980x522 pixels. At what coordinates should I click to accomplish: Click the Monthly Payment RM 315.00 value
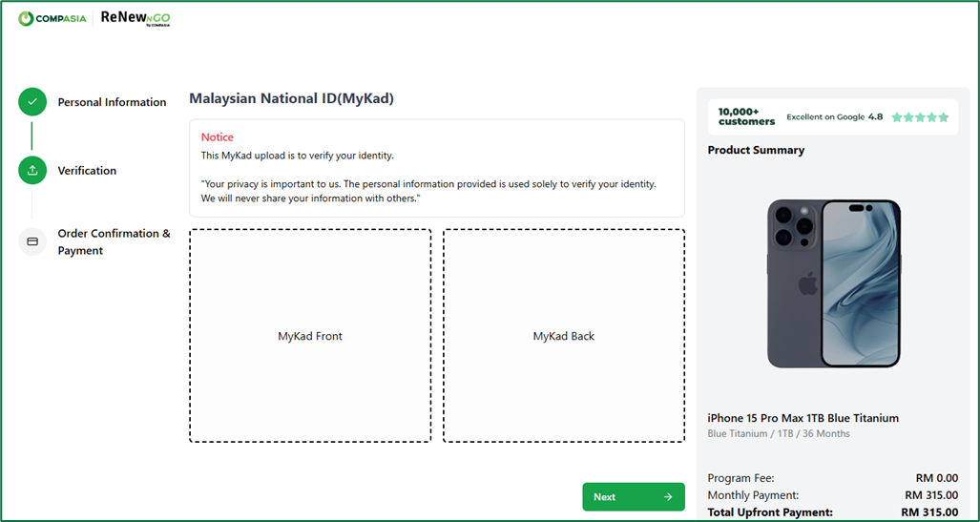pos(931,495)
